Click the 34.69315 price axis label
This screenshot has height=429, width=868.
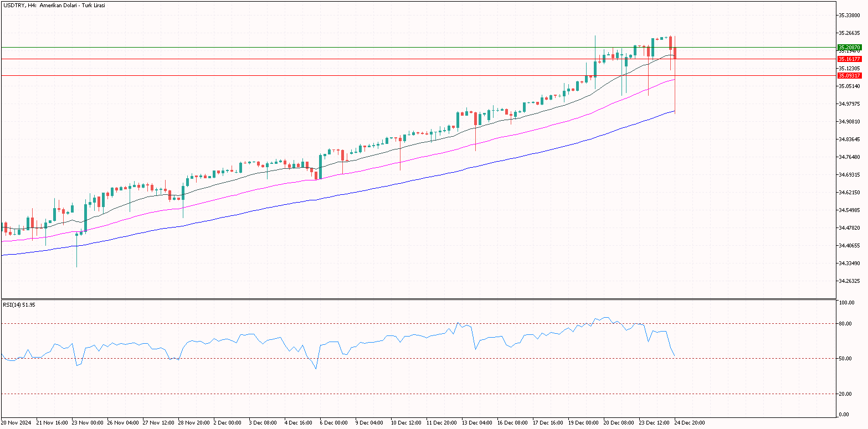point(849,175)
